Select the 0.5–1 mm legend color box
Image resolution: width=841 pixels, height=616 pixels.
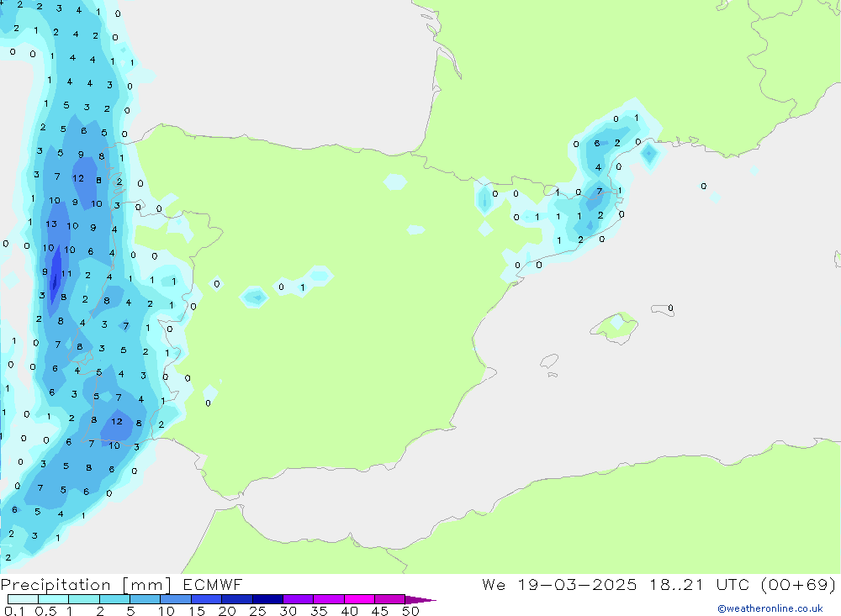(54, 599)
